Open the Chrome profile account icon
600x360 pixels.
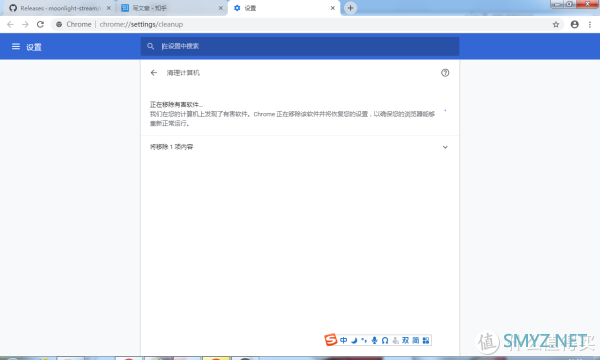[x=574, y=24]
